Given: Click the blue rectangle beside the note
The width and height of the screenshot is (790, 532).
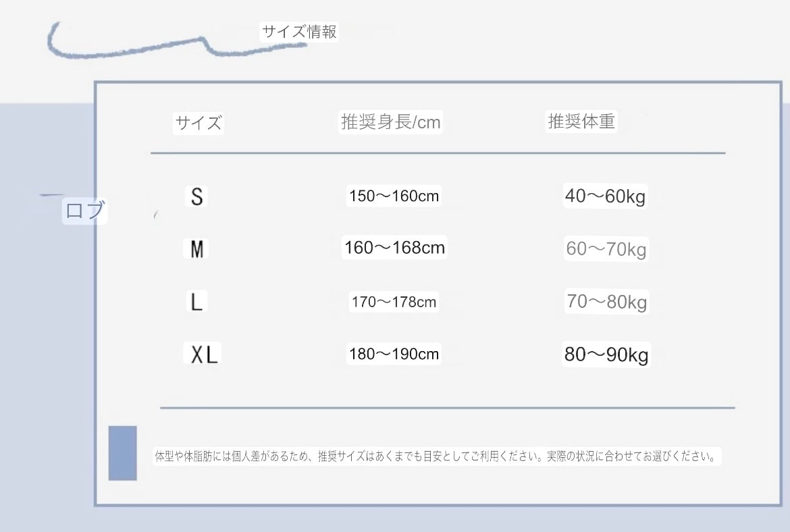Looking at the screenshot, I should click(x=122, y=453).
